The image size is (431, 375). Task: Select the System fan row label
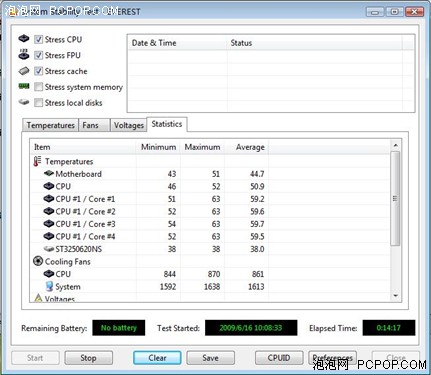pyautogui.click(x=68, y=287)
